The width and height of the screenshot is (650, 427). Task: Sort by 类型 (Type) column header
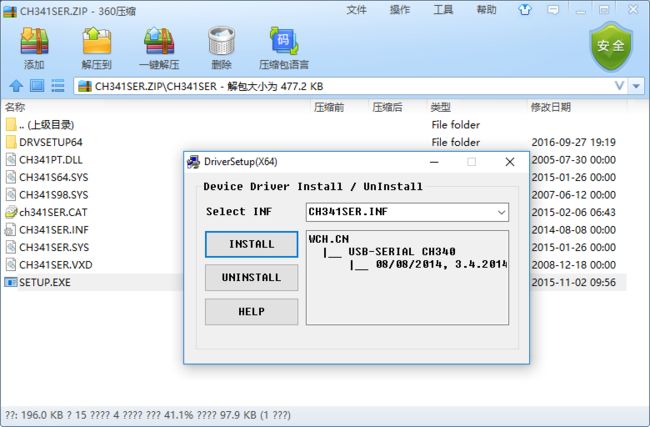tap(440, 107)
